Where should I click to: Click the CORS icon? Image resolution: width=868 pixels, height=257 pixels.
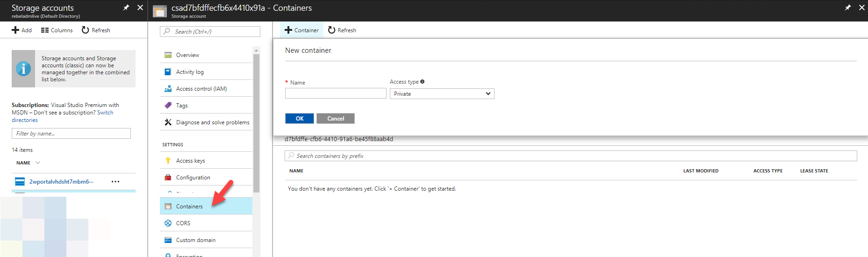pyautogui.click(x=168, y=223)
